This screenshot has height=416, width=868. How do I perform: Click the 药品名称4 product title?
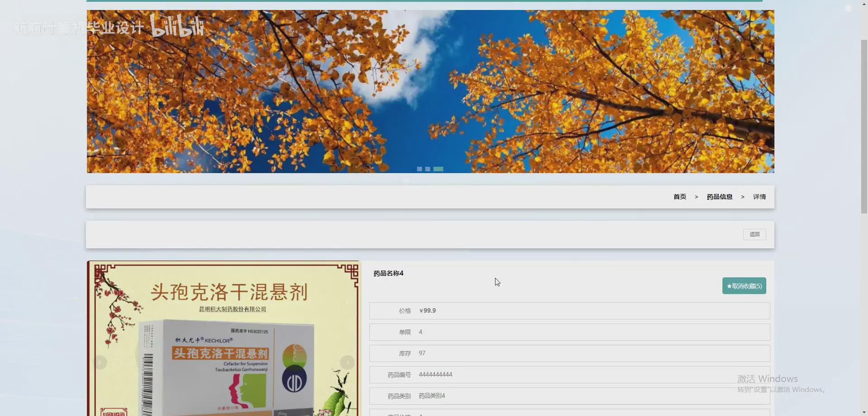[x=388, y=273]
